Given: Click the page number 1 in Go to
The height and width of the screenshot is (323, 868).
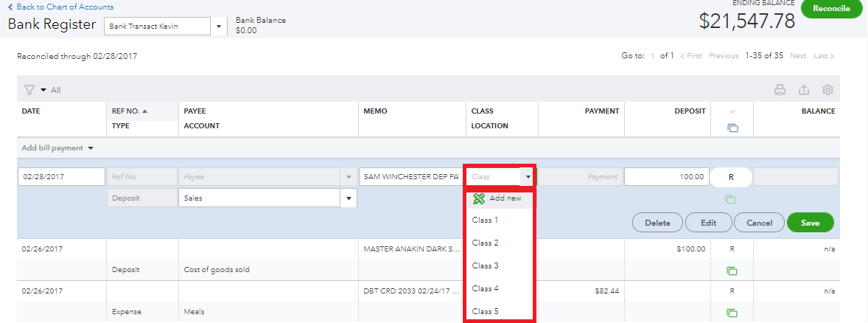Looking at the screenshot, I should [x=652, y=56].
